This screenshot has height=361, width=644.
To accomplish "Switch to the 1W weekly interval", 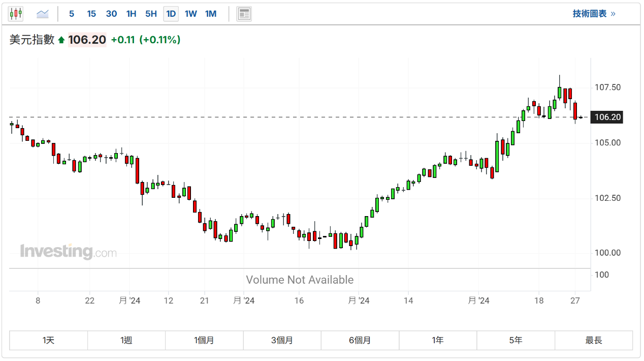I will [190, 14].
